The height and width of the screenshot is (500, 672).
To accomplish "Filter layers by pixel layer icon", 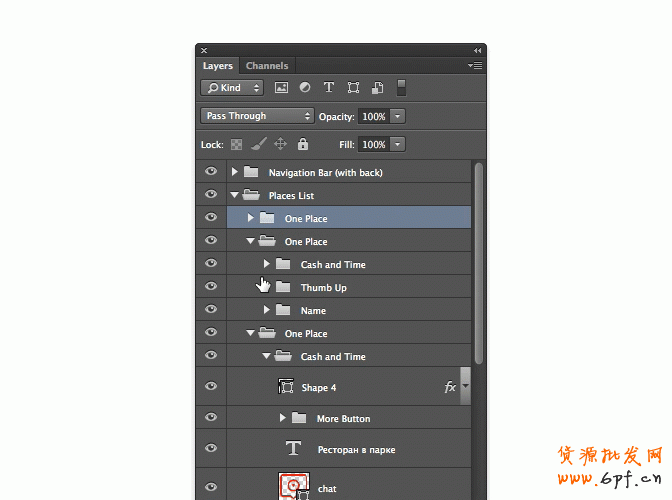I will click(x=281, y=88).
